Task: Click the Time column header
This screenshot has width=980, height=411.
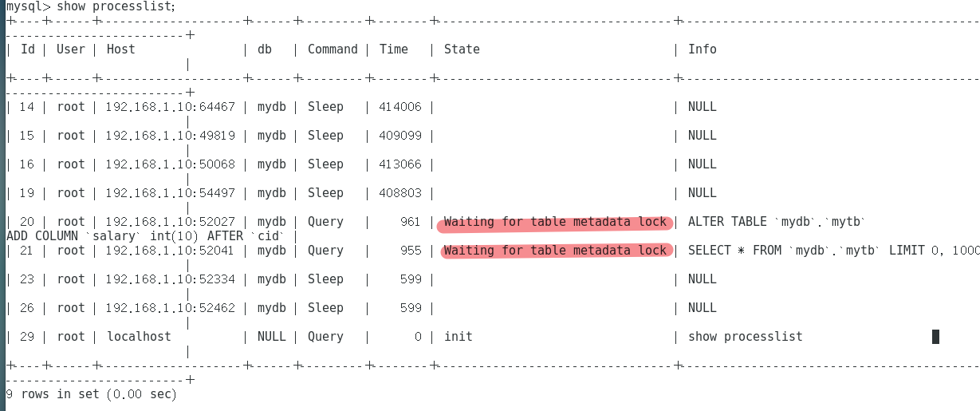Action: (x=394, y=49)
